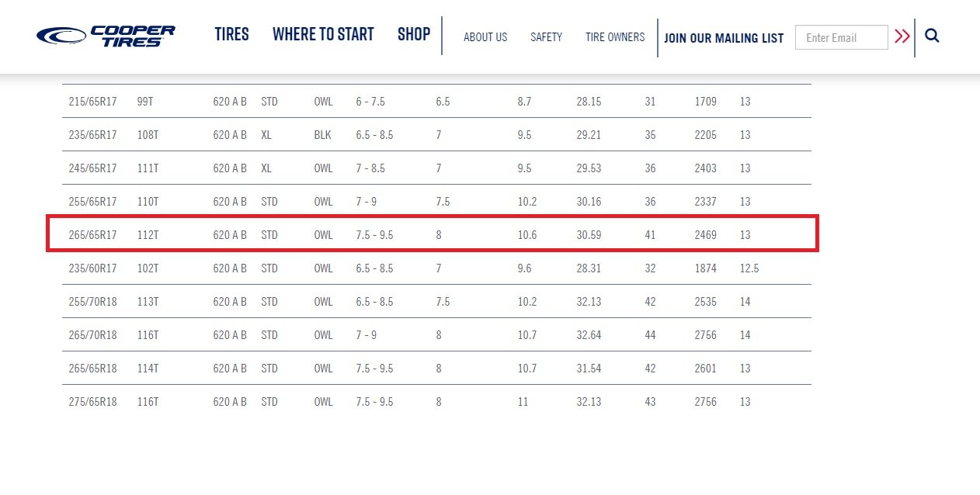Select the 245/65R17 row size
Screen dimensions: 980x495
(92, 168)
